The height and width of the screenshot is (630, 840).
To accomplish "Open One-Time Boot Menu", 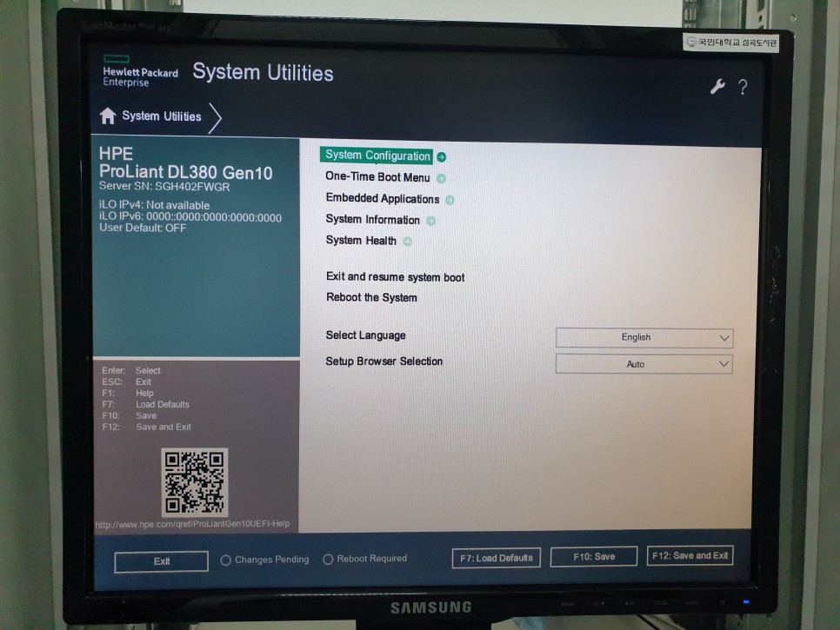I will point(377,176).
